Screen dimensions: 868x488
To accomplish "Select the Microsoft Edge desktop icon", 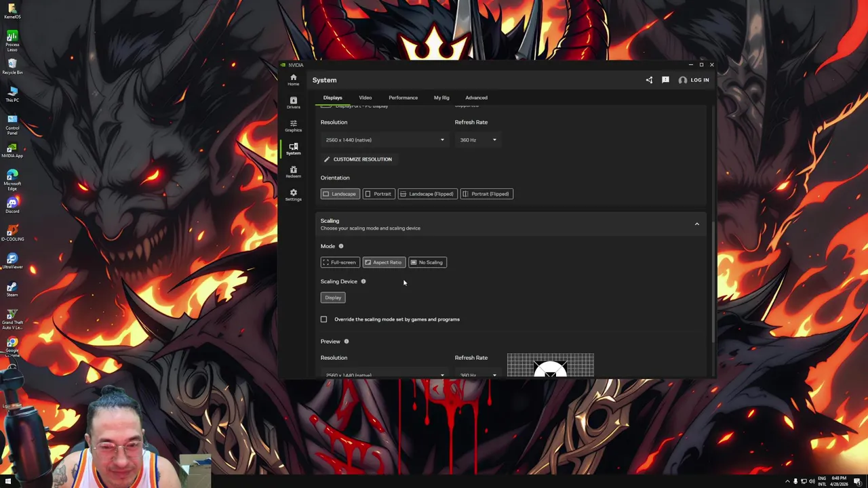I will click(x=12, y=179).
